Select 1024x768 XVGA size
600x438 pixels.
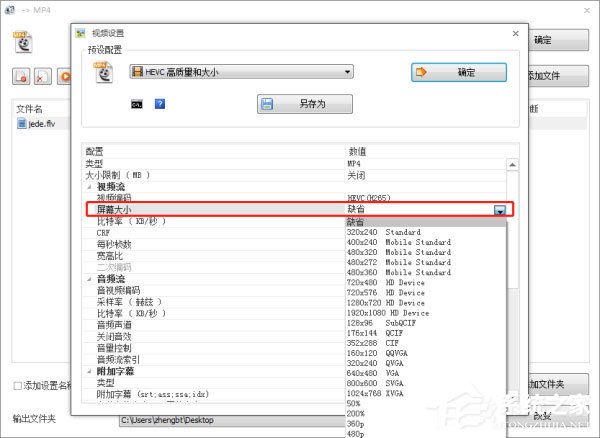coord(426,393)
